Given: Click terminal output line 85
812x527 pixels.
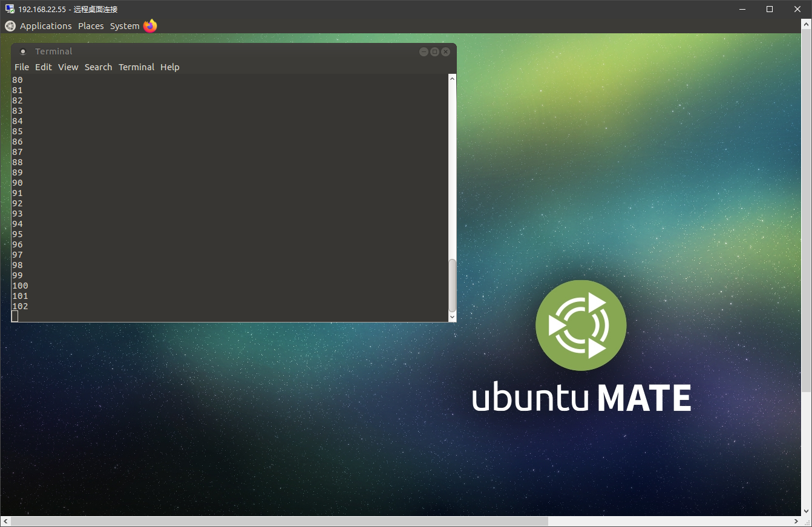Looking at the screenshot, I should [18, 131].
